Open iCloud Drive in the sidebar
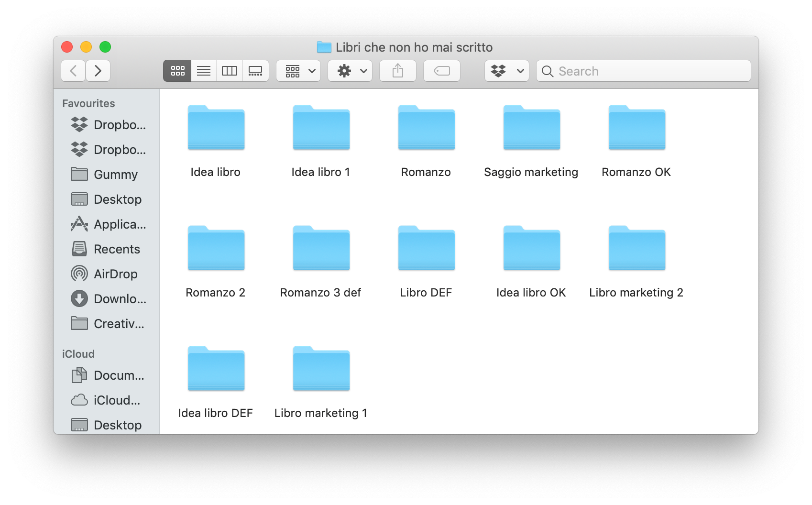The image size is (812, 505). pyautogui.click(x=106, y=400)
